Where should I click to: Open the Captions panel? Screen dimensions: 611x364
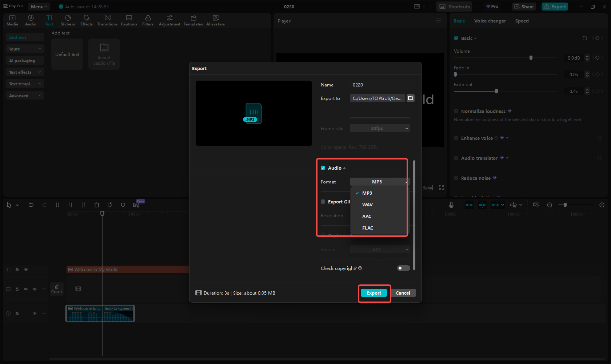[x=129, y=20]
